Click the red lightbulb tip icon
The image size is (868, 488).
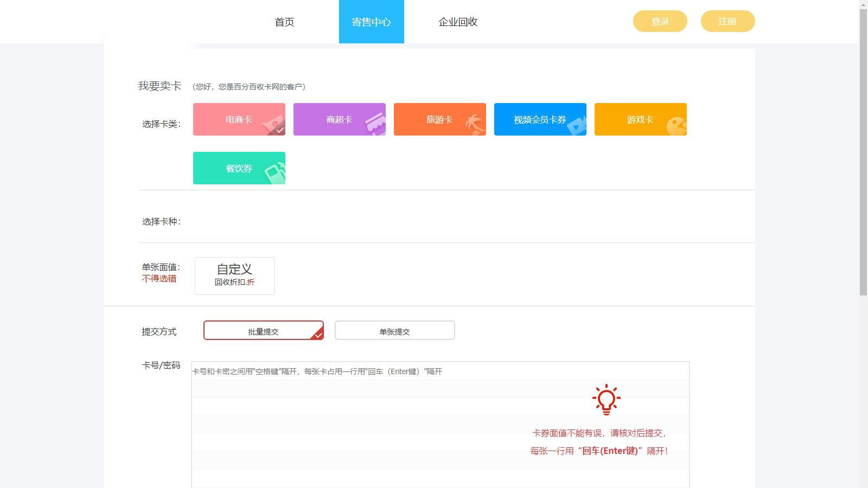pyautogui.click(x=606, y=400)
